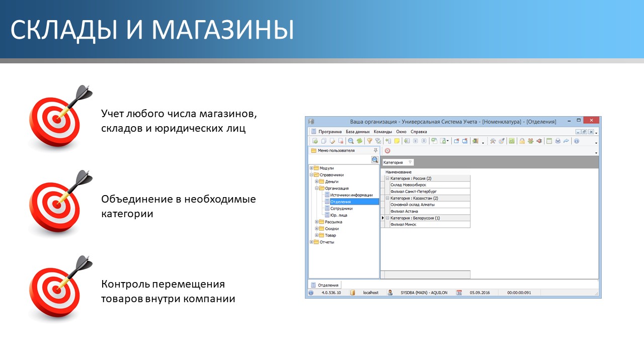Click the red stop icon above the grid
644x362 pixels.
(x=387, y=151)
